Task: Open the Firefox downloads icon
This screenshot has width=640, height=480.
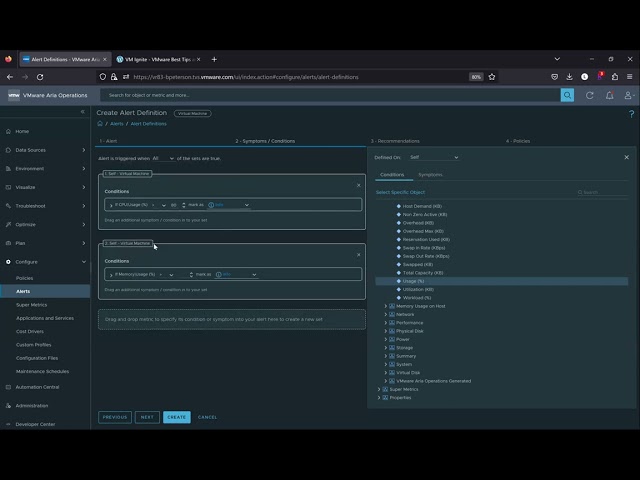Action: pos(569,77)
